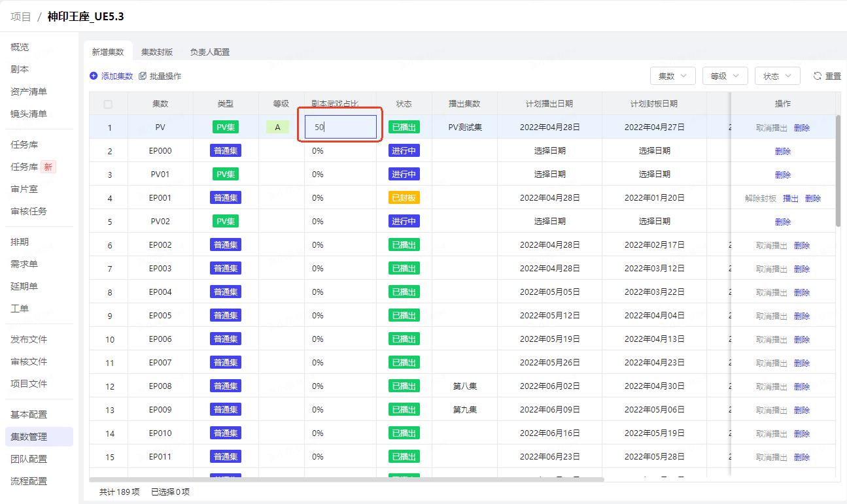The height and width of the screenshot is (504, 847).
Task: Click 选择日期 under 计划播出日期 for EP000
Action: click(x=550, y=151)
